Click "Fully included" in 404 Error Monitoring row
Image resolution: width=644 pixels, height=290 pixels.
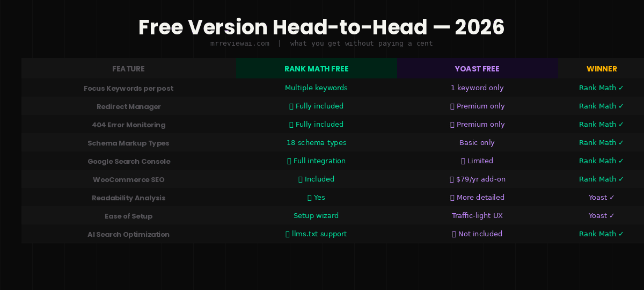[x=316, y=124]
